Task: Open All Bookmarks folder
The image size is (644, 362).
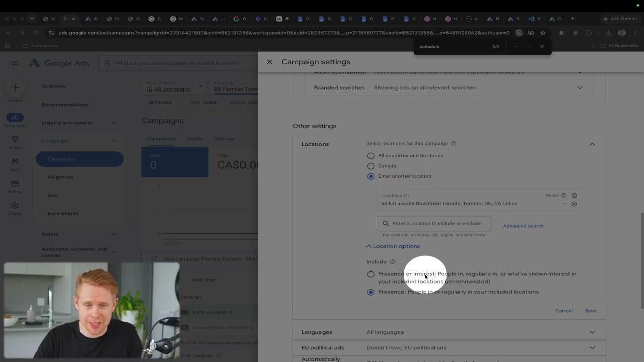Action: click(619, 46)
